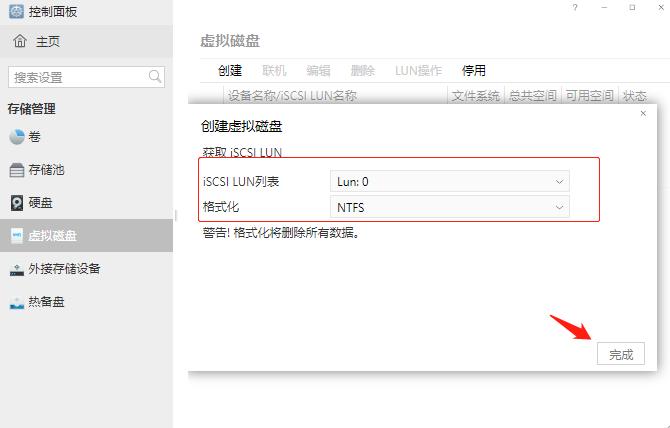Select 热备盘 sidebar label
The width and height of the screenshot is (670, 428).
coord(46,302)
